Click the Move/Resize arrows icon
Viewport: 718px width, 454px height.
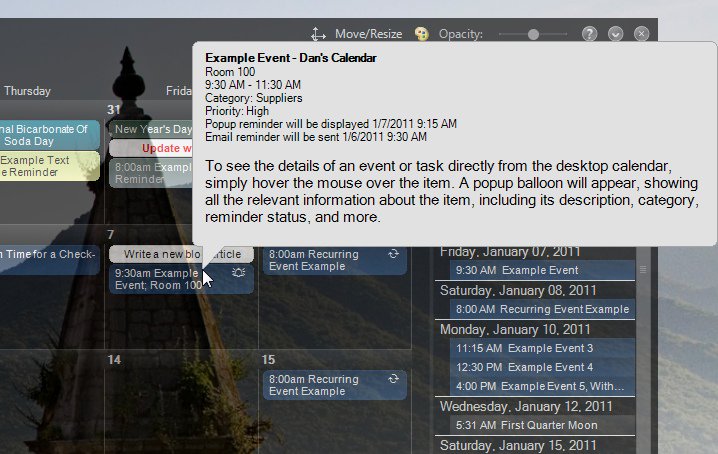click(x=318, y=34)
